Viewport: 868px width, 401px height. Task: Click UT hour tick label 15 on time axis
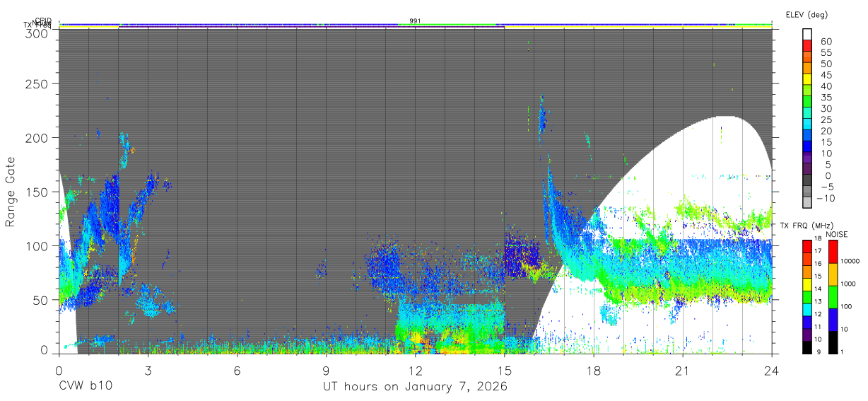[x=505, y=371]
